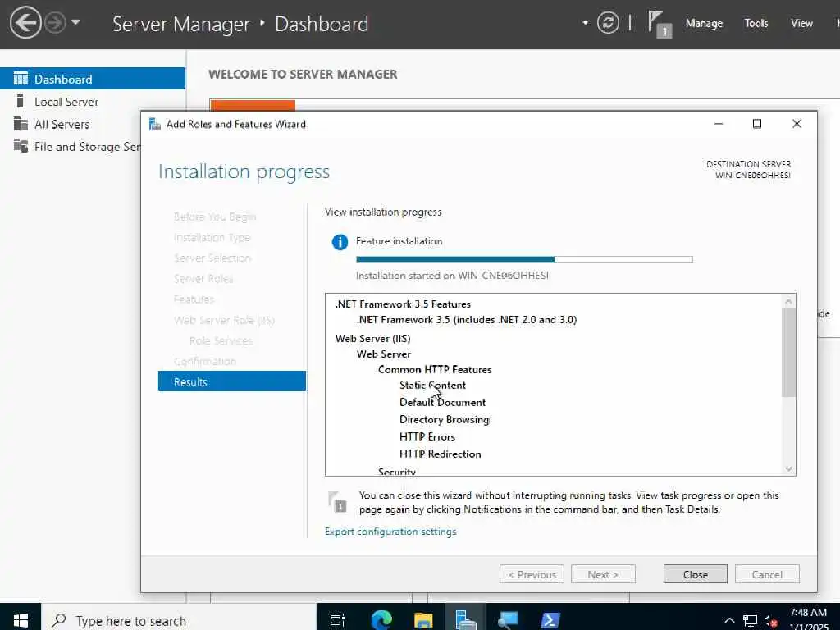Click the feature installation progress bar
The image size is (840, 630).
pyautogui.click(x=524, y=259)
